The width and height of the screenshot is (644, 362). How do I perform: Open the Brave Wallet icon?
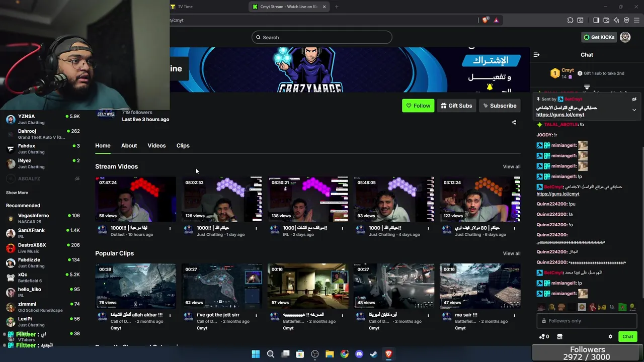606,20
